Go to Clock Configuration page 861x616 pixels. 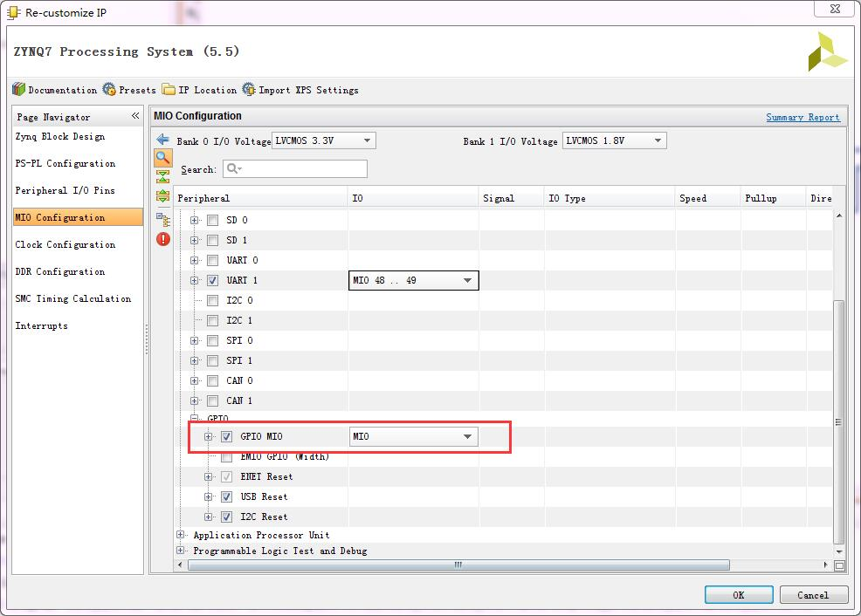(65, 244)
